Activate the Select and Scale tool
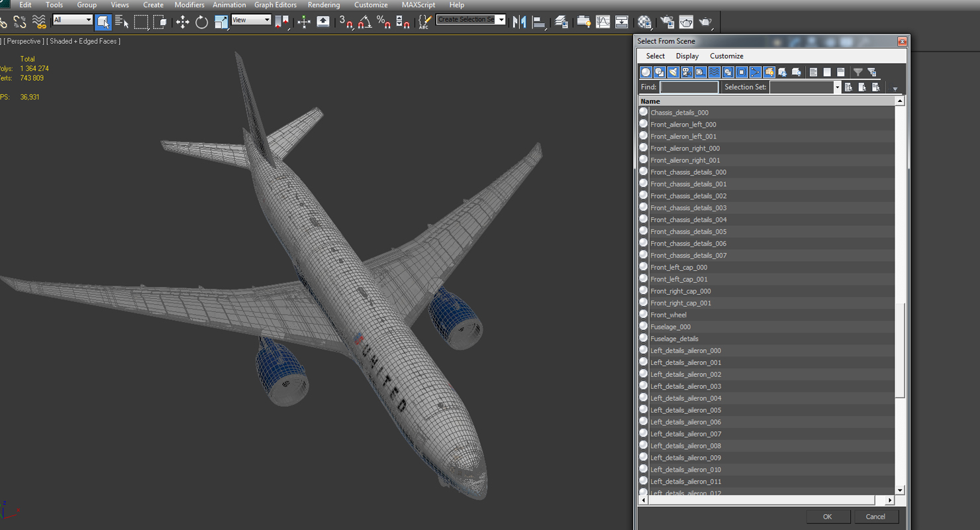 point(220,22)
